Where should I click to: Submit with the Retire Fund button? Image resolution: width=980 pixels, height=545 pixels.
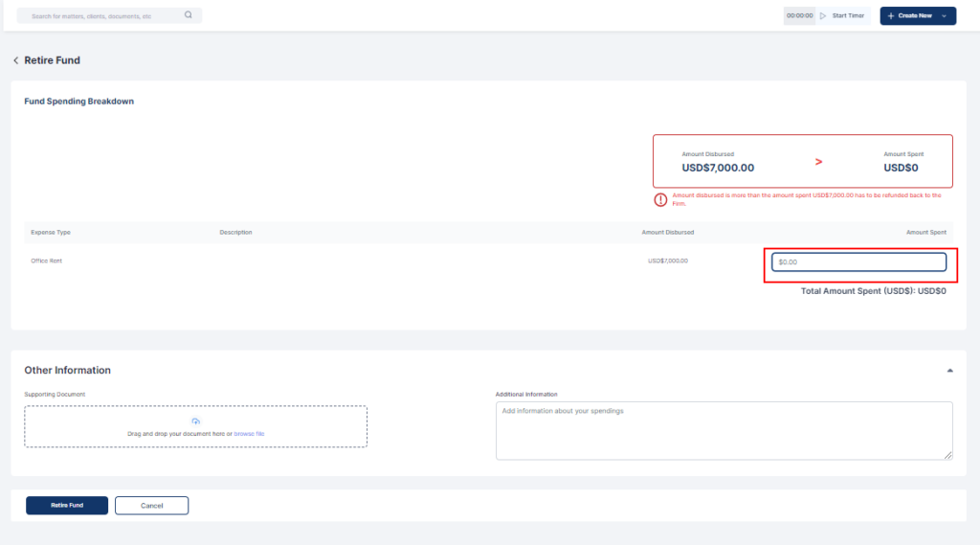click(x=67, y=506)
